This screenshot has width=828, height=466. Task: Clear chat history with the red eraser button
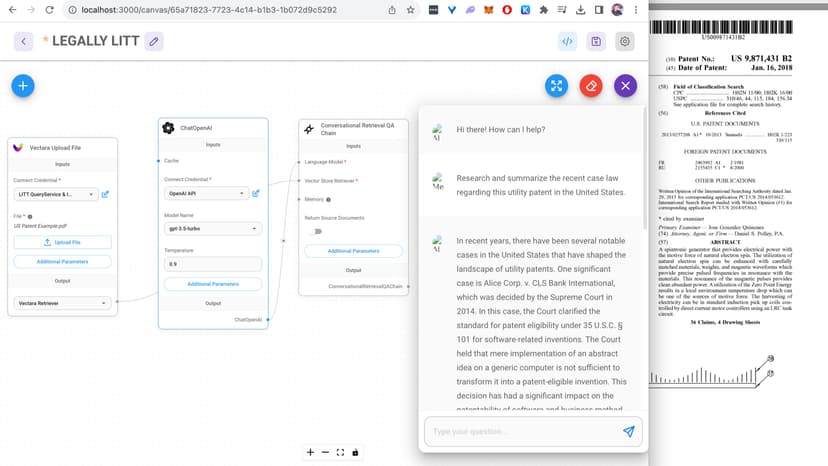click(591, 86)
